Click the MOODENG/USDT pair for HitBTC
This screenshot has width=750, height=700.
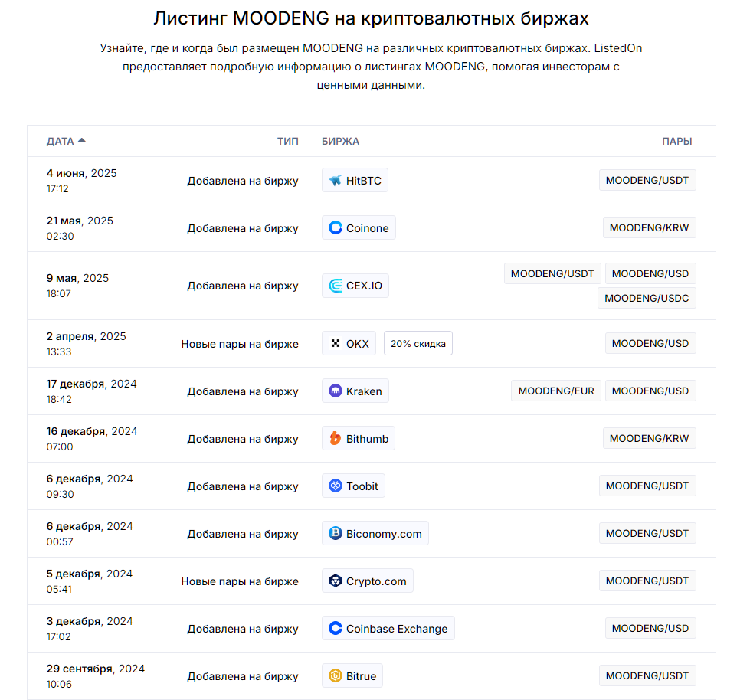click(x=647, y=181)
